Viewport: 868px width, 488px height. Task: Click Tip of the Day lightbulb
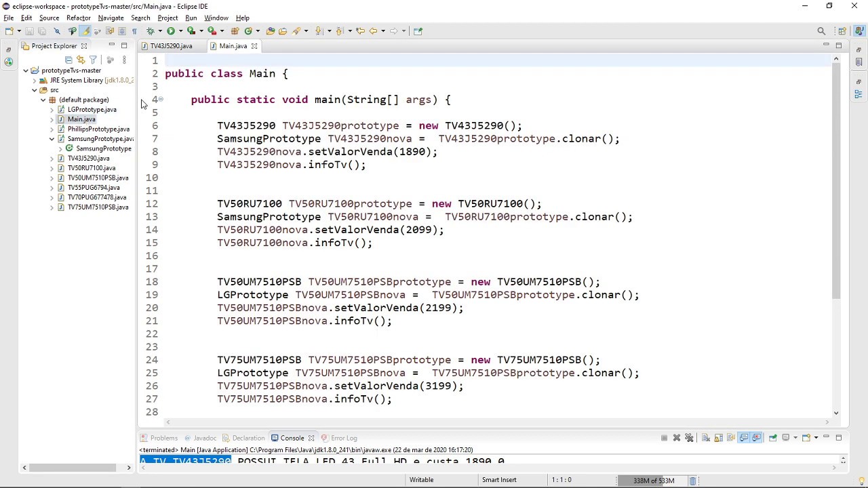point(861,481)
